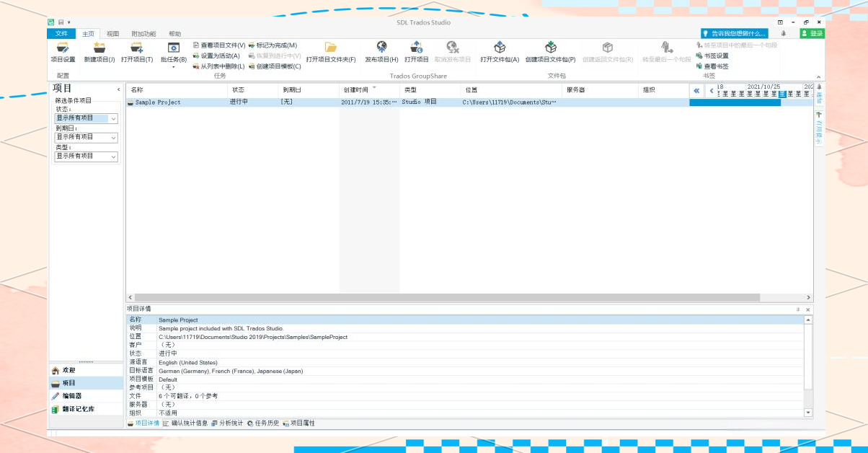The width and height of the screenshot is (868, 453).
Task: Switch to the 项目详情 bottom tab
Action: click(x=143, y=423)
